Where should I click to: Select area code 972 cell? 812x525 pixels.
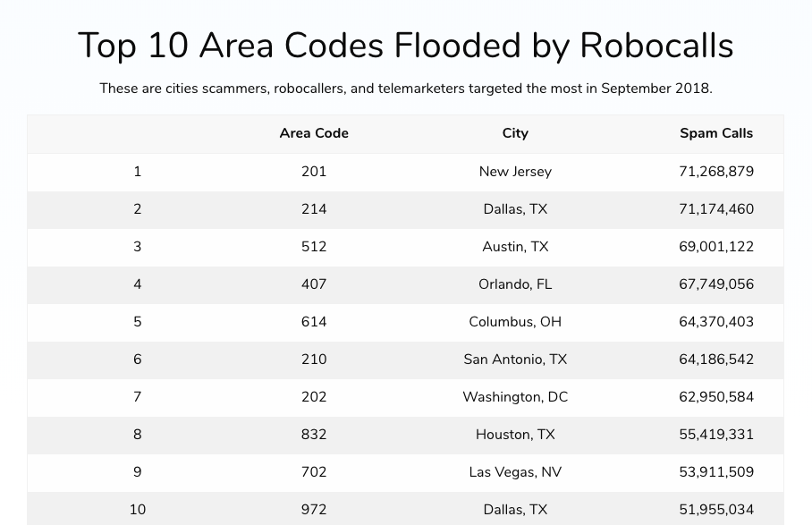tap(314, 510)
